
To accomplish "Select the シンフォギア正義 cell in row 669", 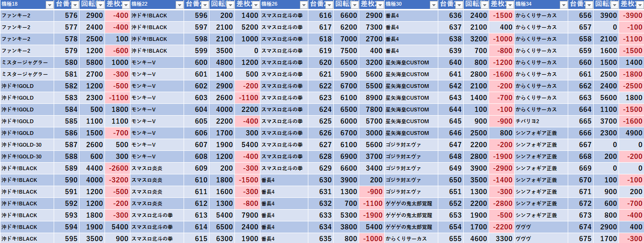I will tap(540, 168).
